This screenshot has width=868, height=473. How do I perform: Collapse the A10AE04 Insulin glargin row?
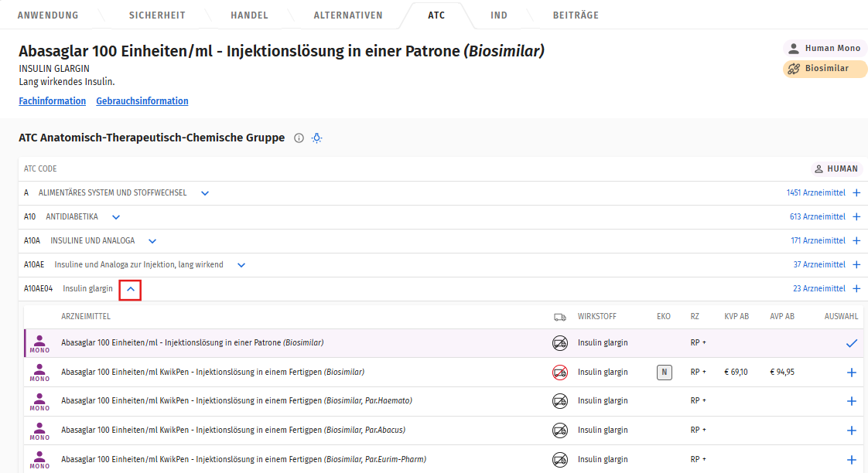[x=131, y=289]
